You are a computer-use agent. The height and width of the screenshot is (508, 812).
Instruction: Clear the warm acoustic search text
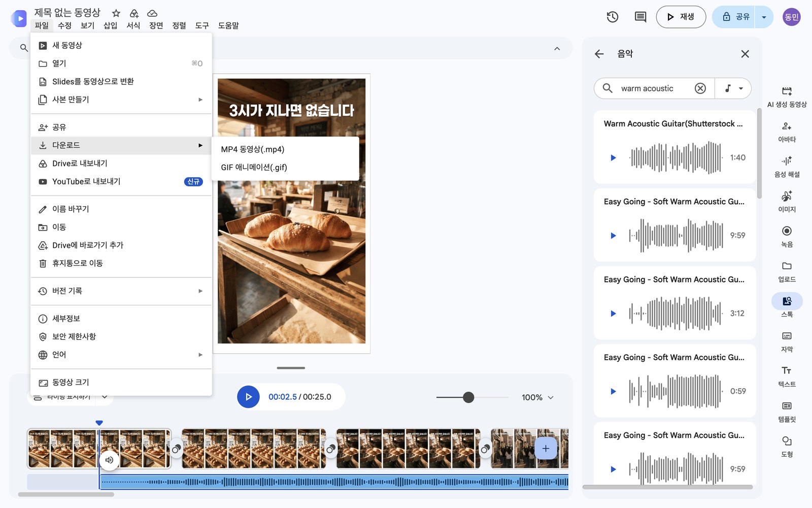[x=700, y=88]
